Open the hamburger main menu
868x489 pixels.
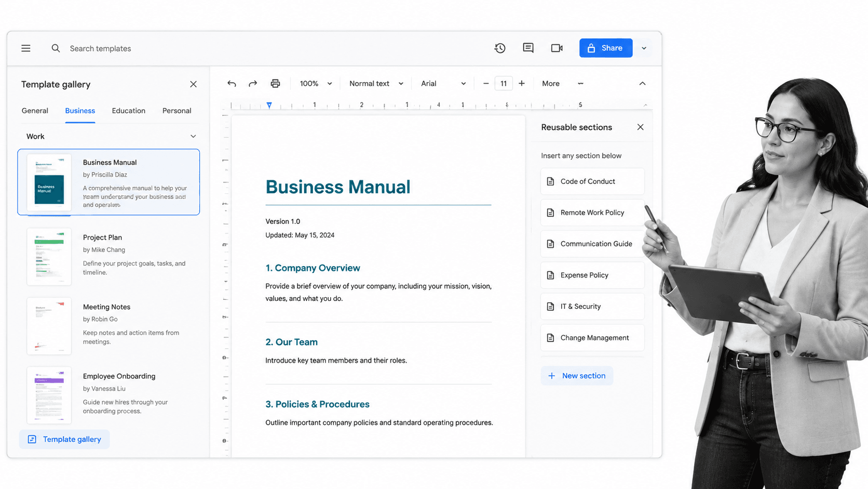pos(25,48)
